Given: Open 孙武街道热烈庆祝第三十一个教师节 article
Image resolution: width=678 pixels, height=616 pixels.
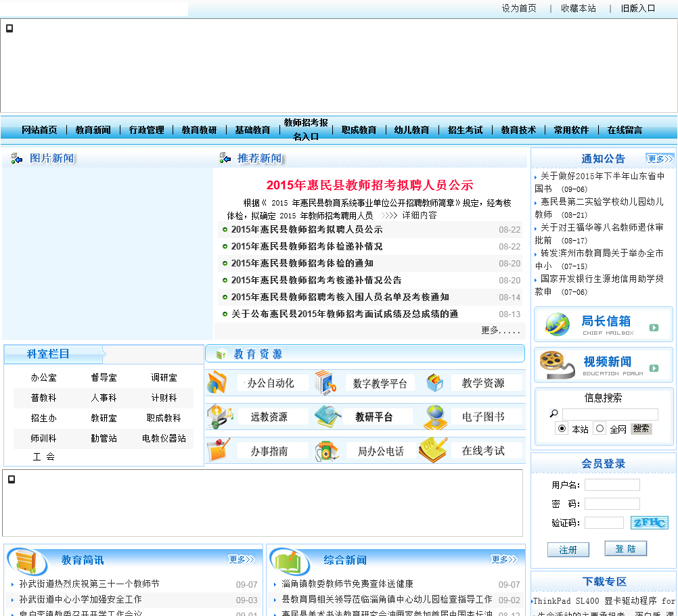Looking at the screenshot, I should tap(89, 584).
